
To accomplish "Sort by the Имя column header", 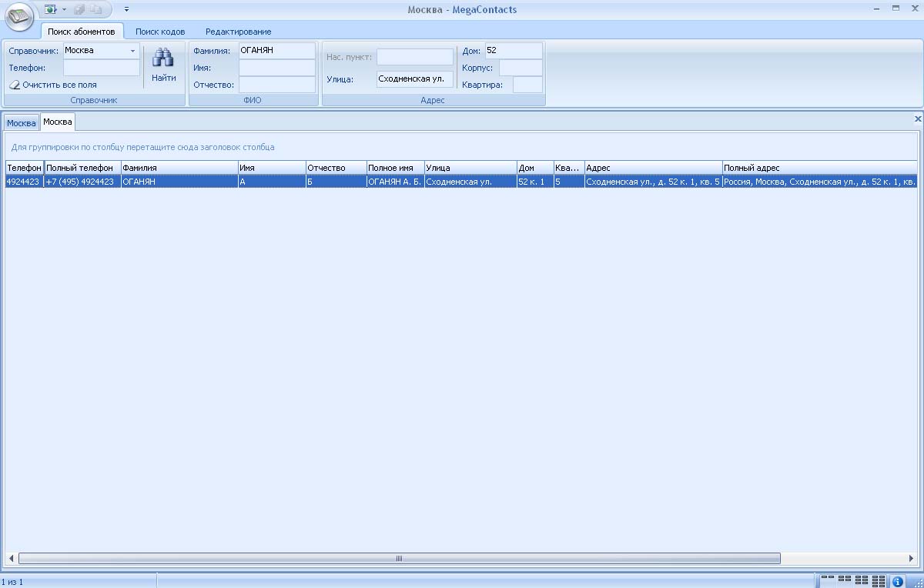I will (x=272, y=168).
